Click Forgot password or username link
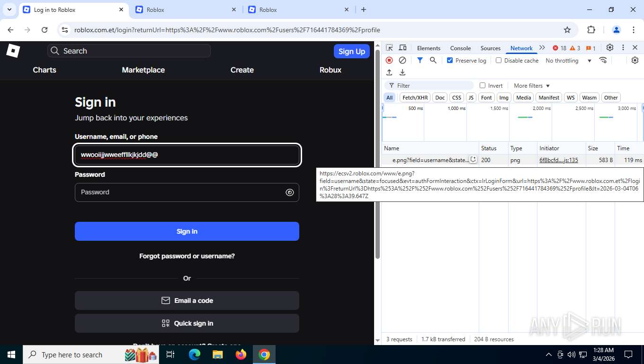 (187, 256)
